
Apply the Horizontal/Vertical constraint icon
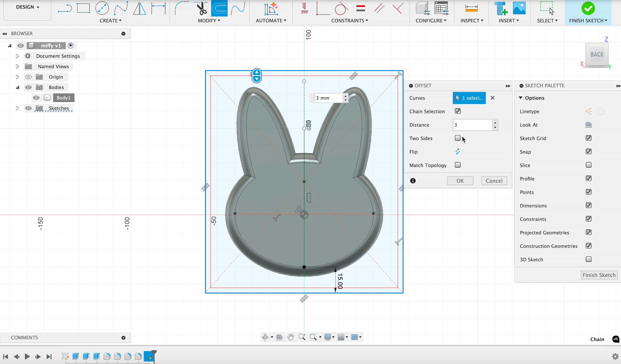tap(304, 8)
